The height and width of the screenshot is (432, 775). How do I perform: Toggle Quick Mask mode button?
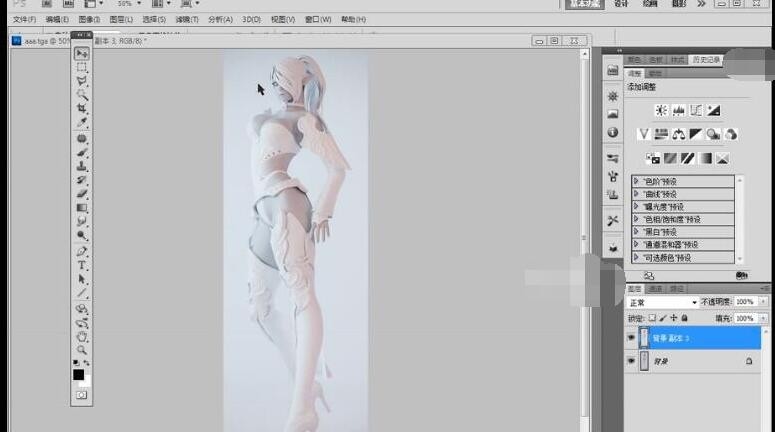[82, 395]
